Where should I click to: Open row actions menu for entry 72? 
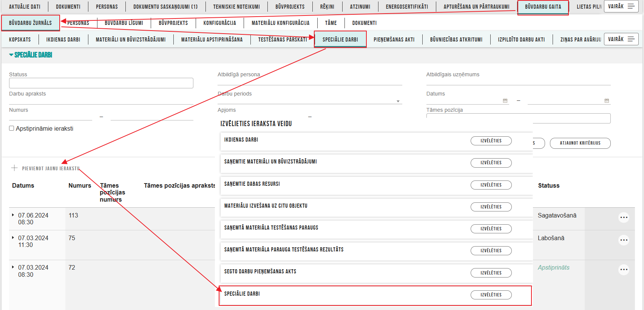coord(624,270)
